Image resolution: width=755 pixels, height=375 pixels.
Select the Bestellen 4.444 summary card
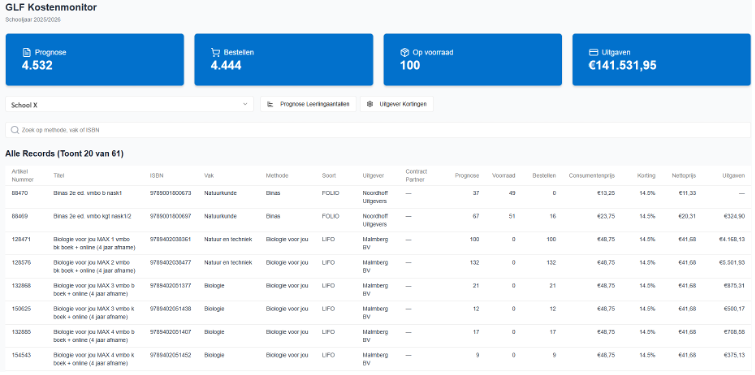[x=284, y=60]
